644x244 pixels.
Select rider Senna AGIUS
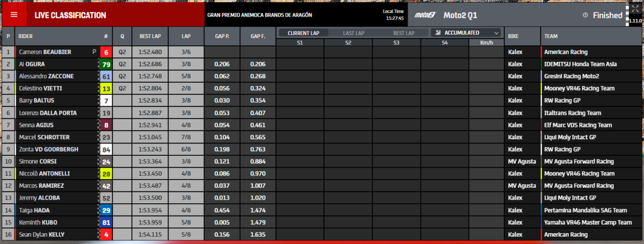pyautogui.click(x=36, y=125)
